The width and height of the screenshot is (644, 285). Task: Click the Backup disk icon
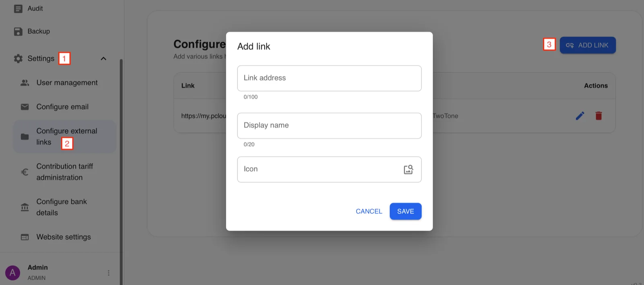(x=18, y=31)
